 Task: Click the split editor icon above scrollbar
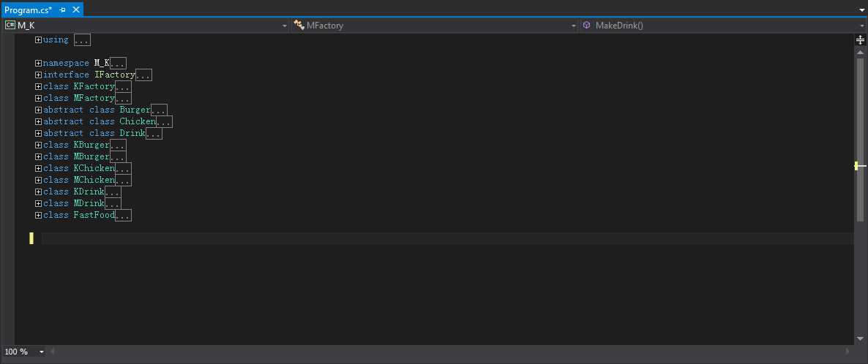[x=860, y=39]
